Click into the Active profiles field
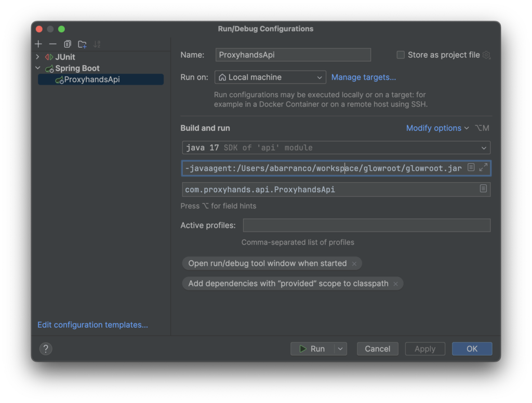The width and height of the screenshot is (532, 403). 366,225
